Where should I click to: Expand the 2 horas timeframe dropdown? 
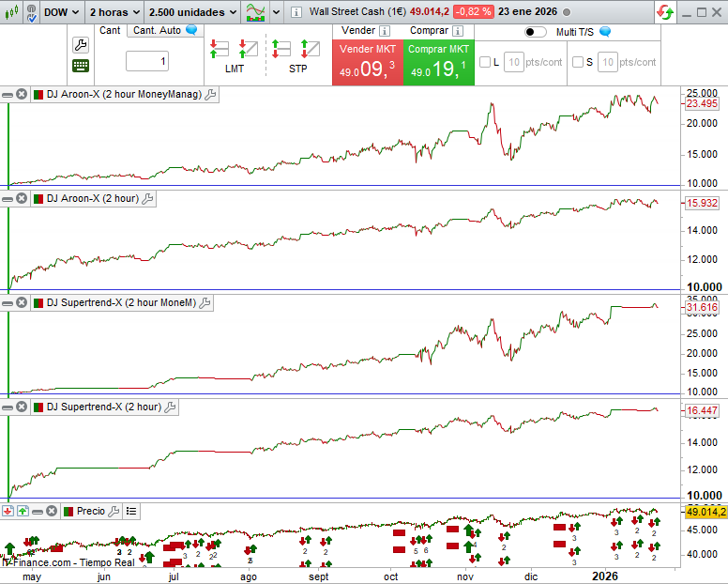114,12
